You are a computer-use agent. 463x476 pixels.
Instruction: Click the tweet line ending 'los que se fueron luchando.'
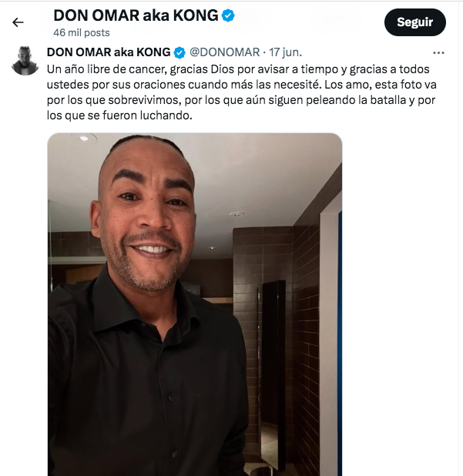tap(119, 116)
